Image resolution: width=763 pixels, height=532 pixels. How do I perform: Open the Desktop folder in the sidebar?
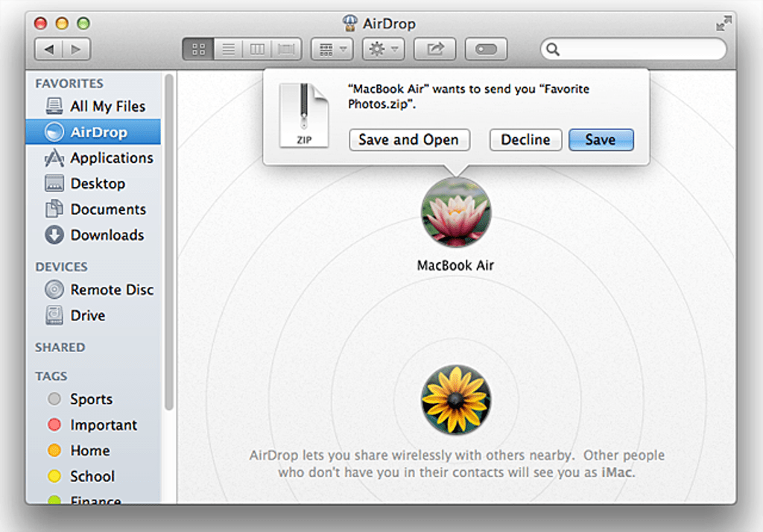point(99,183)
